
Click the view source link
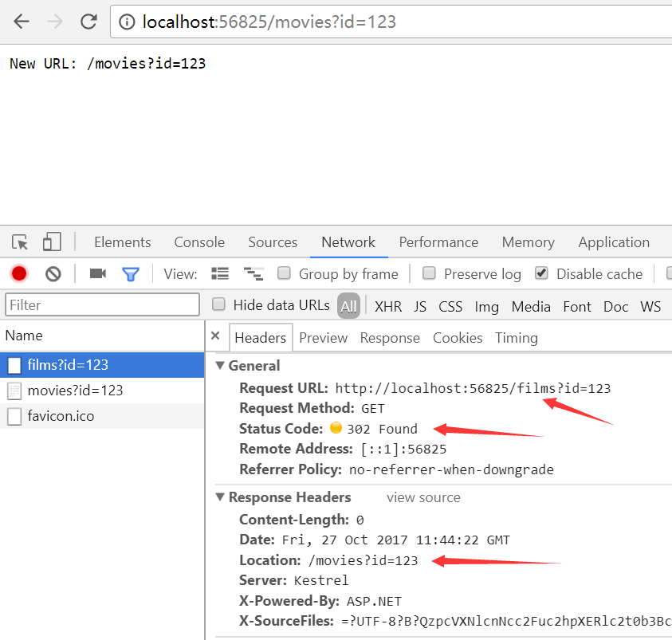pos(423,497)
